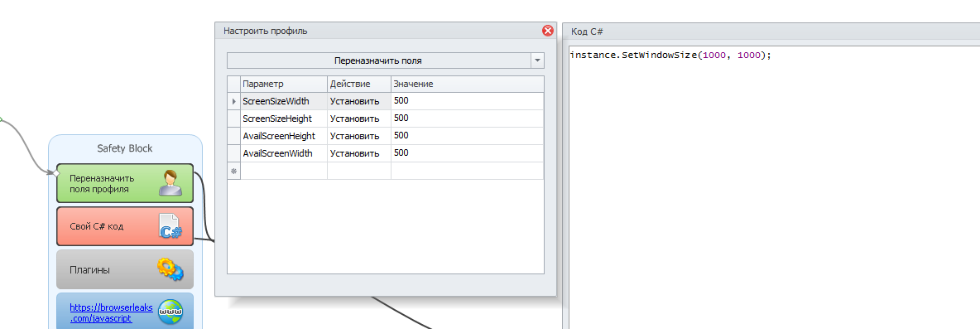The width and height of the screenshot is (980, 329).
Task: Click the globe www icon on the browserleaks block
Action: click(x=170, y=312)
